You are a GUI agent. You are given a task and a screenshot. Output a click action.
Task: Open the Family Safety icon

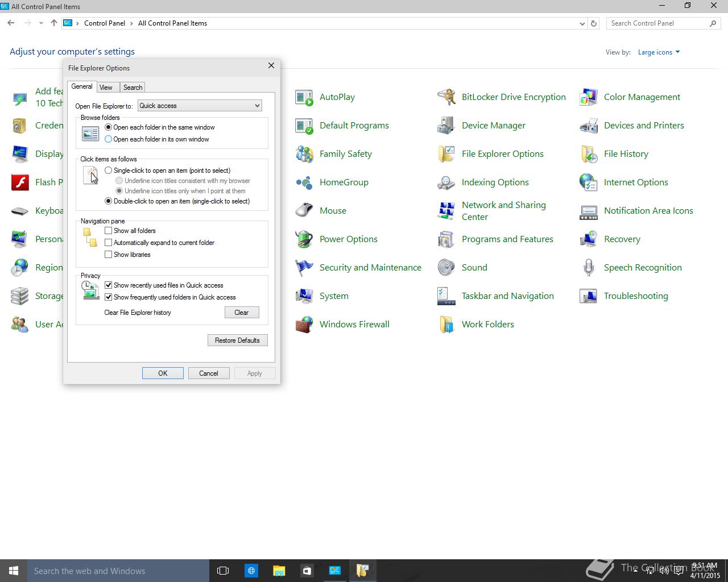click(x=304, y=154)
